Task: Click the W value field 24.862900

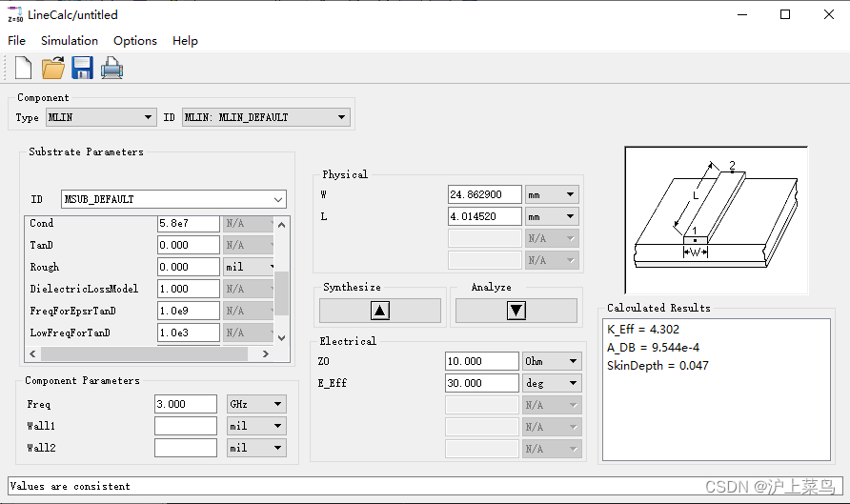Action: (x=485, y=194)
